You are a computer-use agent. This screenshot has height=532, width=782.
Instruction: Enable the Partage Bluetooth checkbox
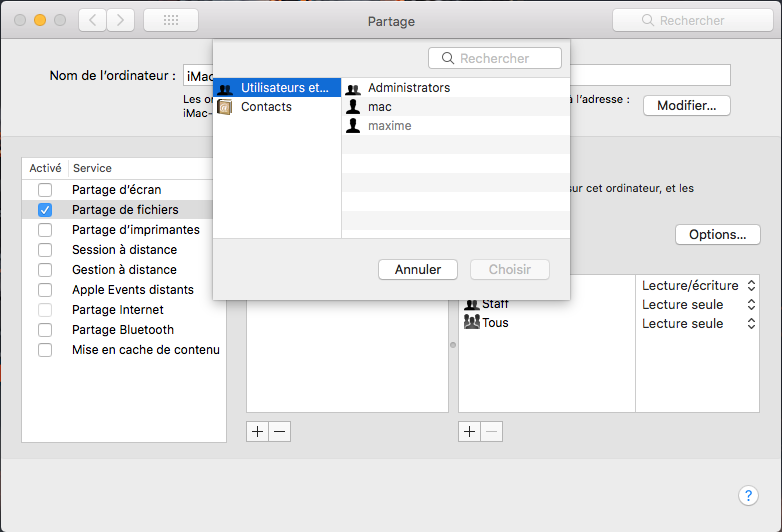(45, 330)
